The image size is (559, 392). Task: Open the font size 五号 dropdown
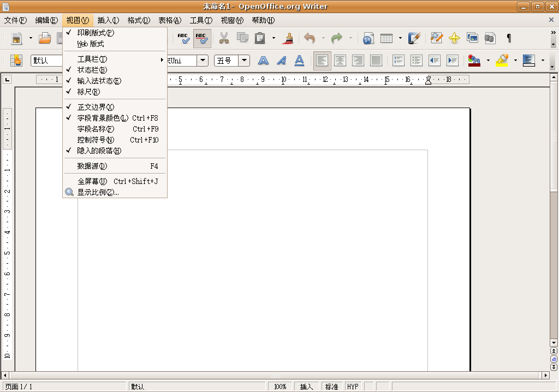click(244, 61)
